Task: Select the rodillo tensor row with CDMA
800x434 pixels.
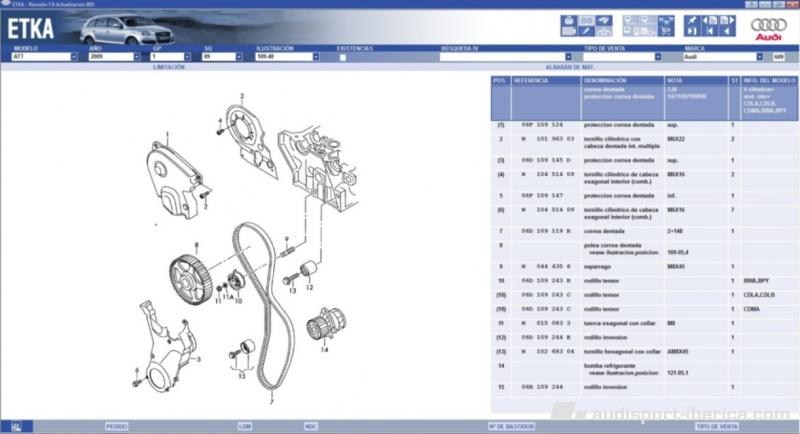Action: click(x=644, y=309)
